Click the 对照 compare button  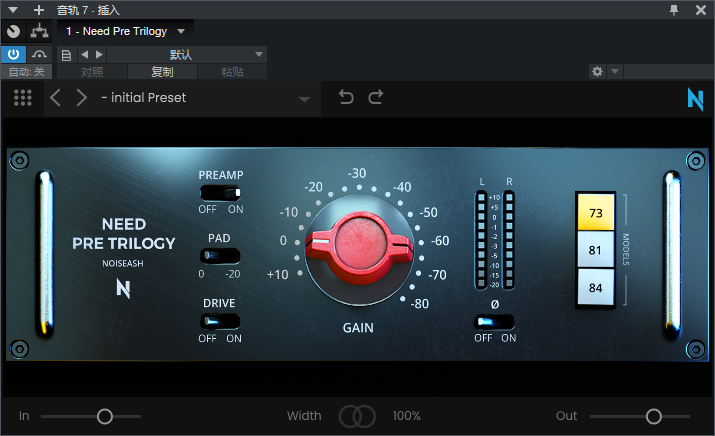(92, 72)
